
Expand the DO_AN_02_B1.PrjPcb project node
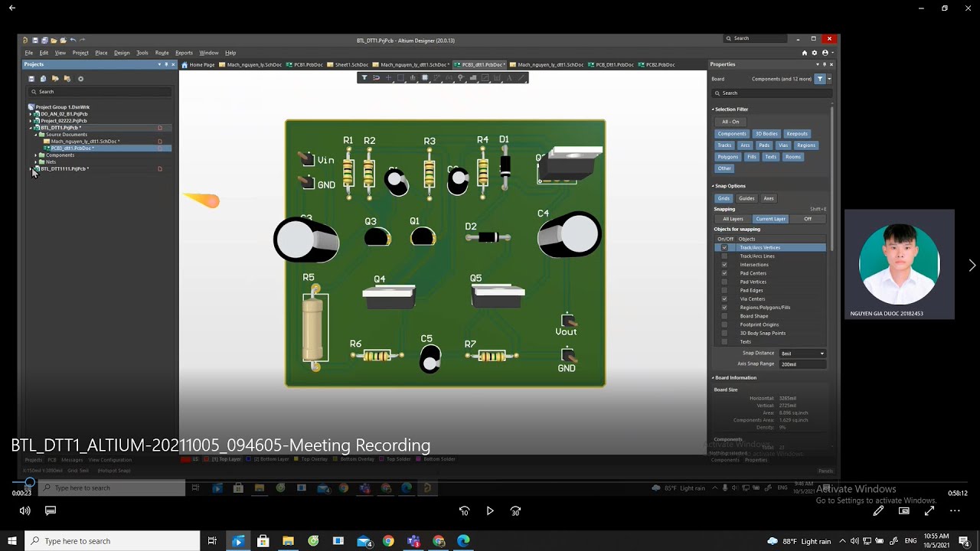pyautogui.click(x=31, y=114)
